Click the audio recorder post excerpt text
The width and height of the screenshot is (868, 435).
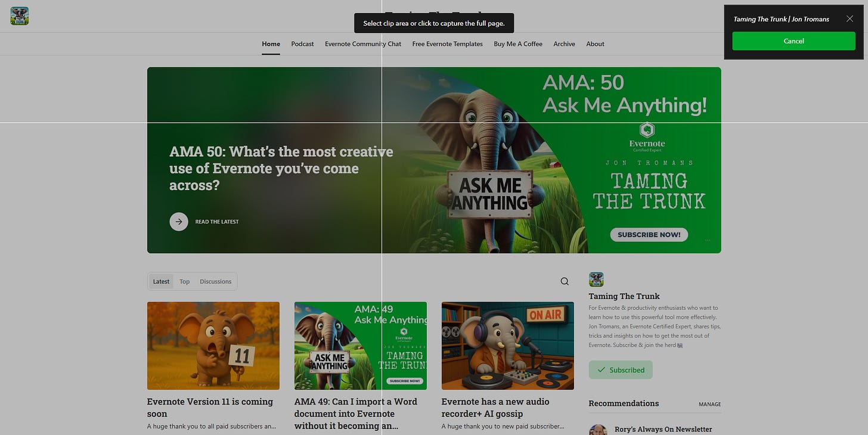503,426
